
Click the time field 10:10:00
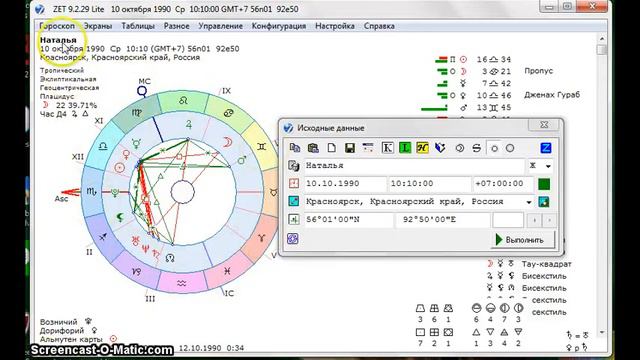point(430,183)
